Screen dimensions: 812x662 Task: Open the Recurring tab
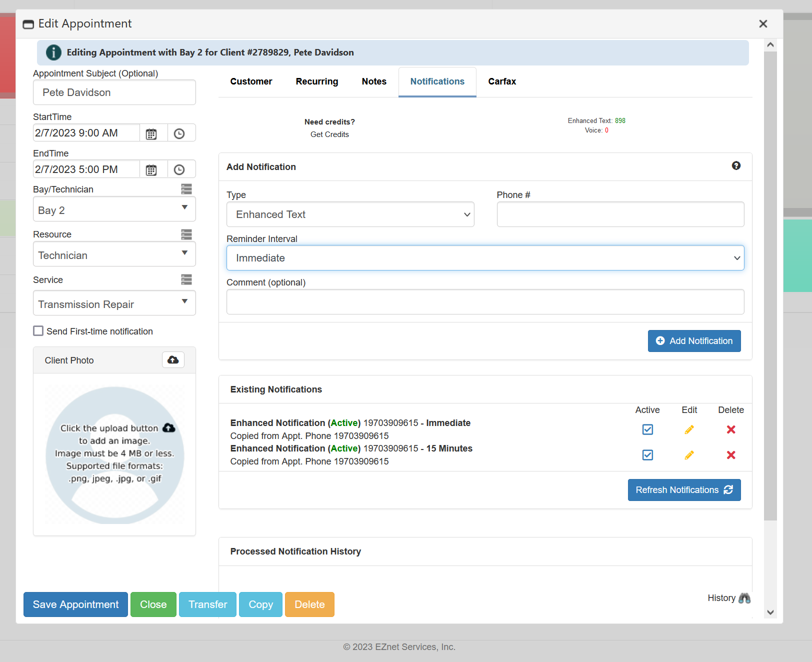pyautogui.click(x=316, y=81)
